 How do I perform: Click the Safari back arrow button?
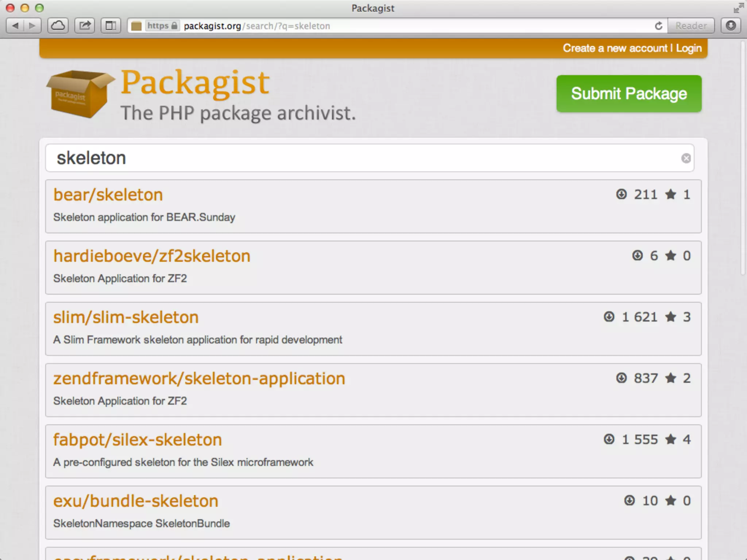coord(15,26)
